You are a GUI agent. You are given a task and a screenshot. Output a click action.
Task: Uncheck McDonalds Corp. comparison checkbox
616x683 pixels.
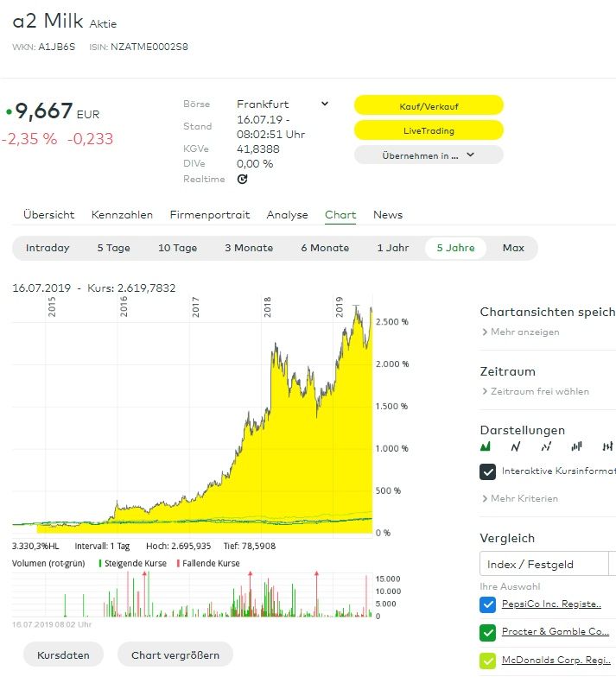coord(487,661)
